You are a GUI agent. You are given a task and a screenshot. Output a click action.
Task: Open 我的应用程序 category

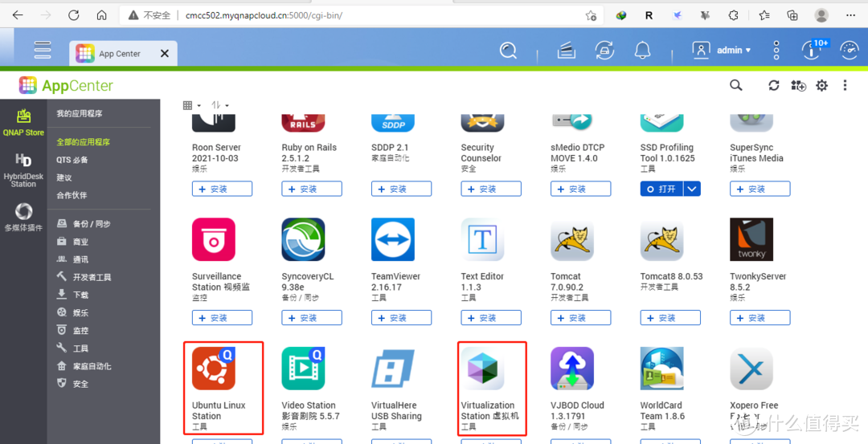[79, 113]
